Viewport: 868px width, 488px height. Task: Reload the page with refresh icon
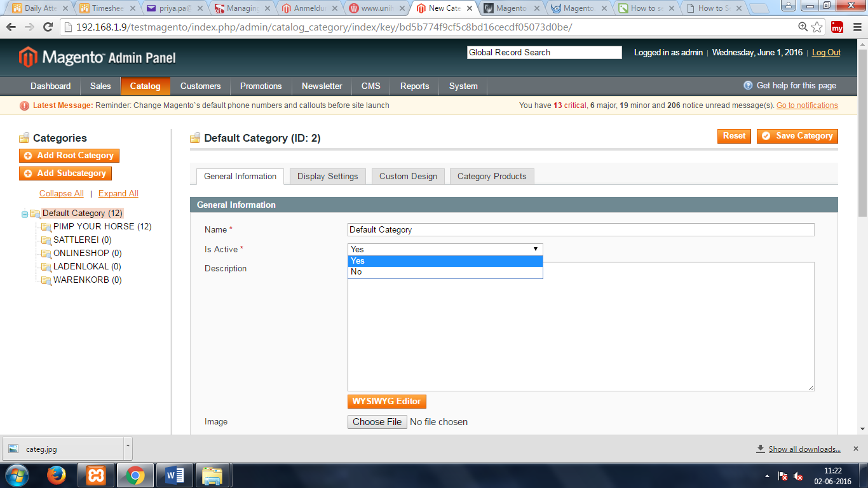pos(48,27)
